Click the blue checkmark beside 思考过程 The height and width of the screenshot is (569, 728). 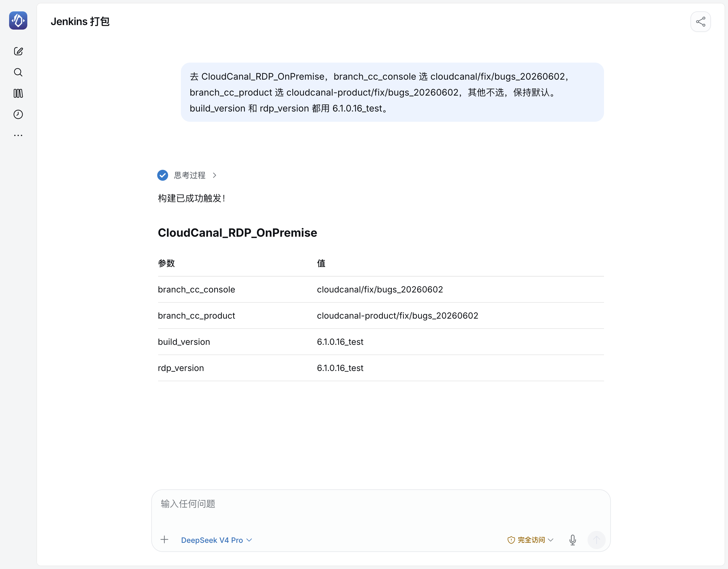click(163, 175)
